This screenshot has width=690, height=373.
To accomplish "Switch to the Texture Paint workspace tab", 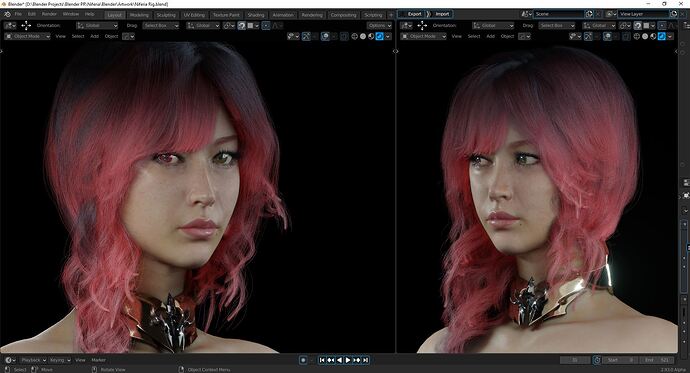I will pos(226,15).
